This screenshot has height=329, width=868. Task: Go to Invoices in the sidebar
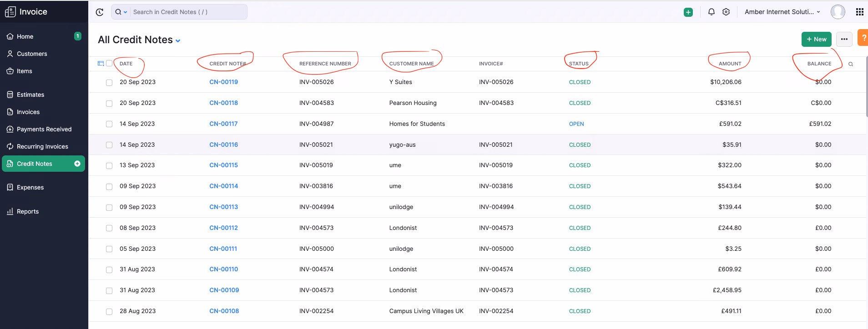[x=28, y=112]
